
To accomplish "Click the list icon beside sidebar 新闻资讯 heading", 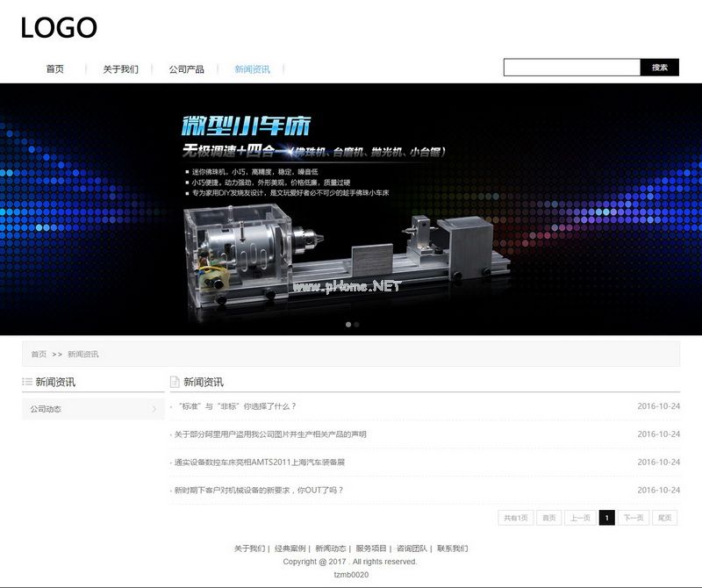I will 26,382.
